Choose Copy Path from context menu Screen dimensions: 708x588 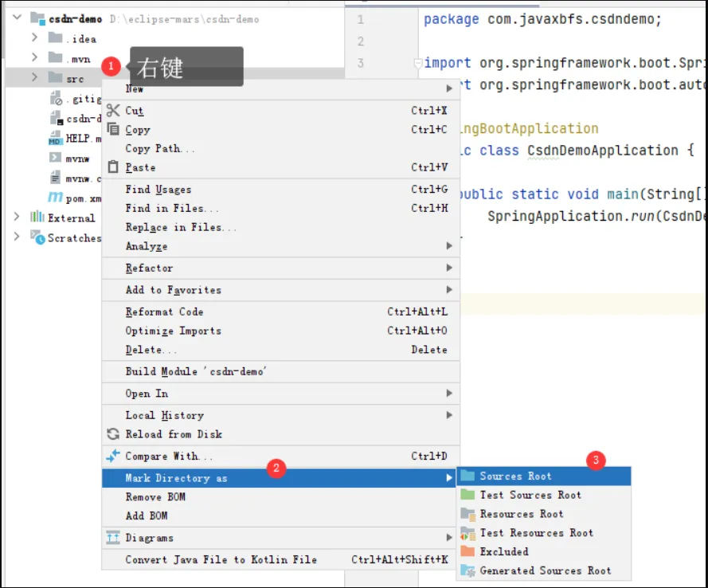click(x=281, y=148)
